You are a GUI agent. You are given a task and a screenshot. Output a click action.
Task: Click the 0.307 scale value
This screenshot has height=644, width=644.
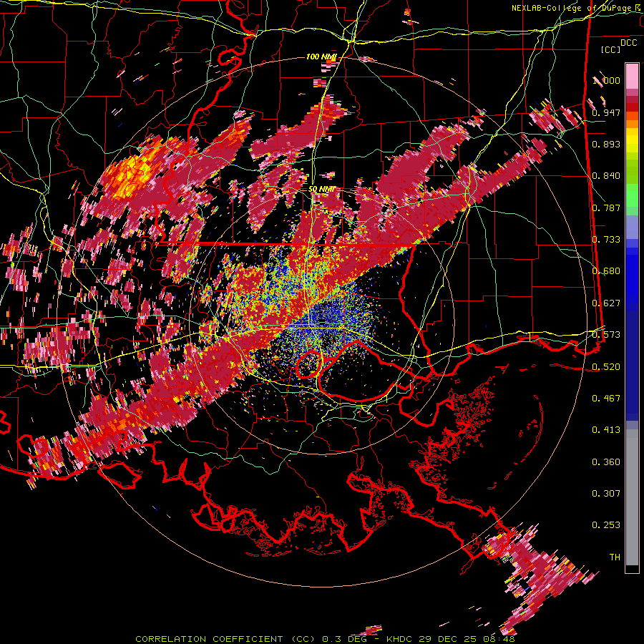tap(606, 493)
